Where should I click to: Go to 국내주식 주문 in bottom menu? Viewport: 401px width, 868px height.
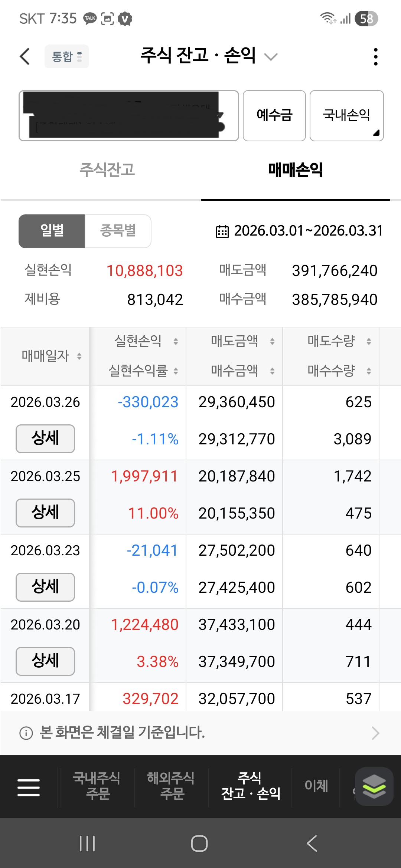point(97,786)
